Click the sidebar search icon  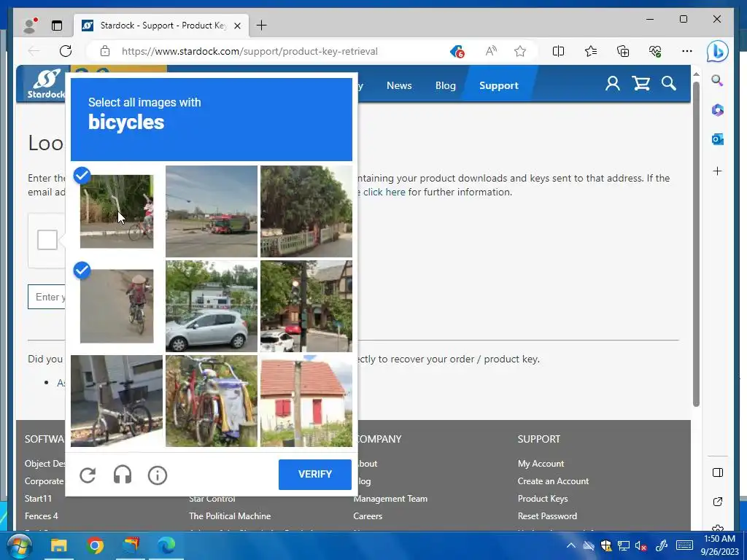[x=718, y=80]
